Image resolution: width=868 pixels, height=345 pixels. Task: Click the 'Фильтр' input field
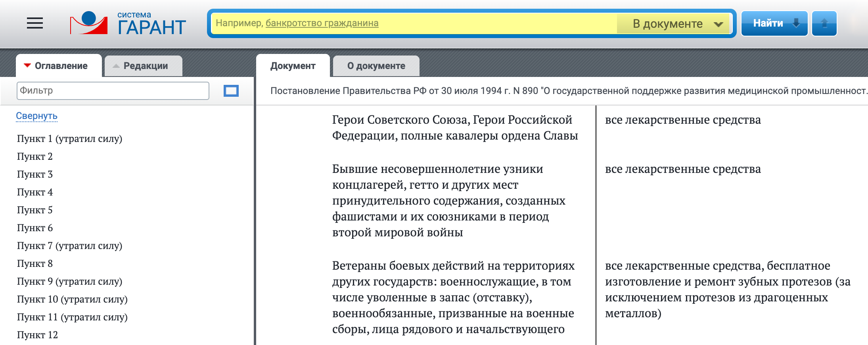click(113, 91)
